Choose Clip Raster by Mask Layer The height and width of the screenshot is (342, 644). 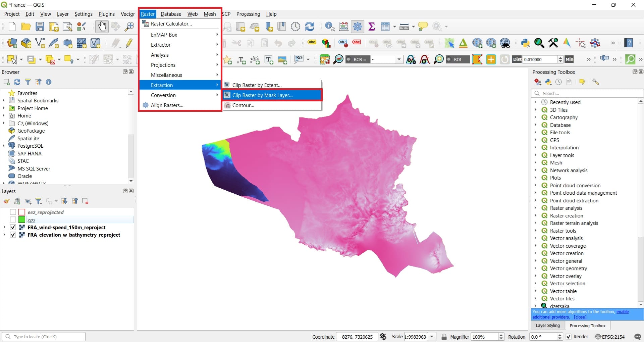point(272,95)
